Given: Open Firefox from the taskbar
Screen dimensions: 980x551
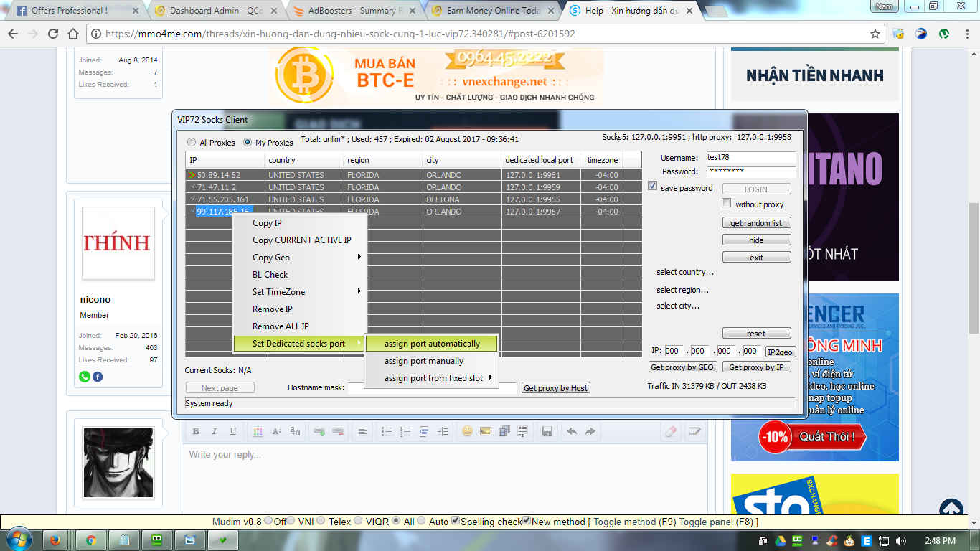Looking at the screenshot, I should click(x=55, y=540).
